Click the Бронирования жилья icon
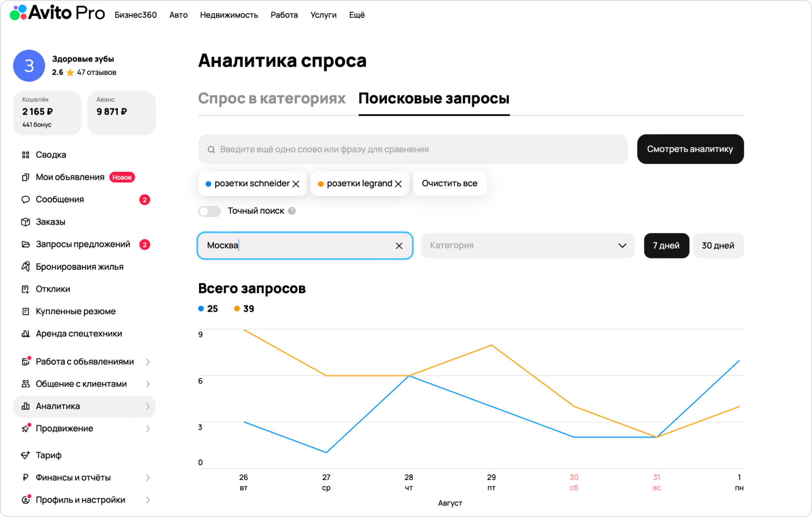The width and height of the screenshot is (812, 517). point(26,267)
